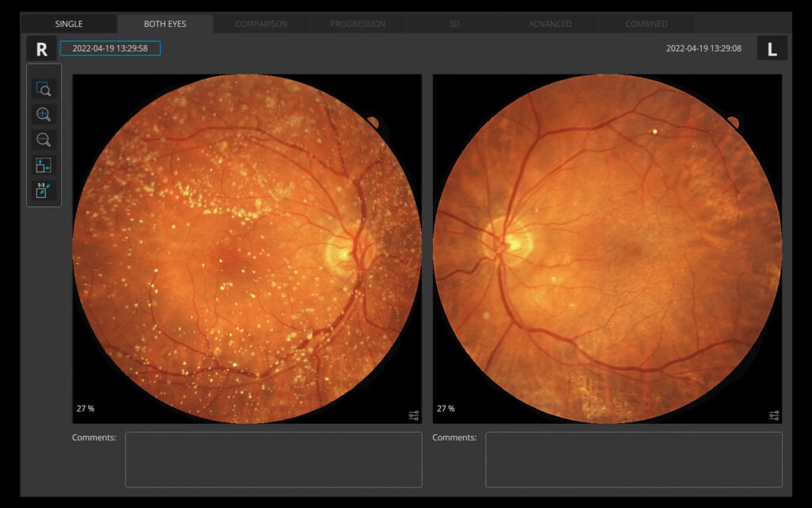Open image adjustment sliders for right eye
Image resolution: width=812 pixels, height=508 pixels.
coord(413,415)
